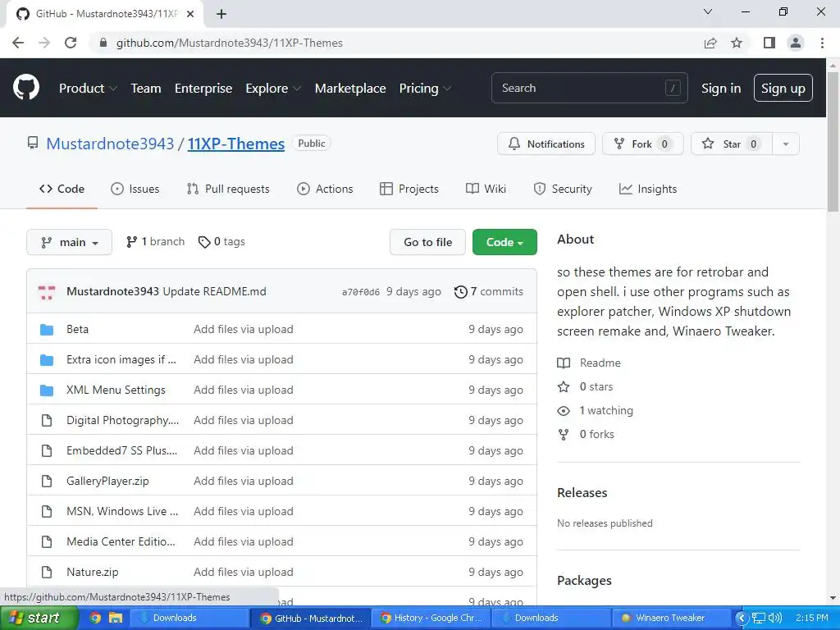Click the Chrome profile avatar icon
This screenshot has width=840, height=630.
tap(796, 43)
